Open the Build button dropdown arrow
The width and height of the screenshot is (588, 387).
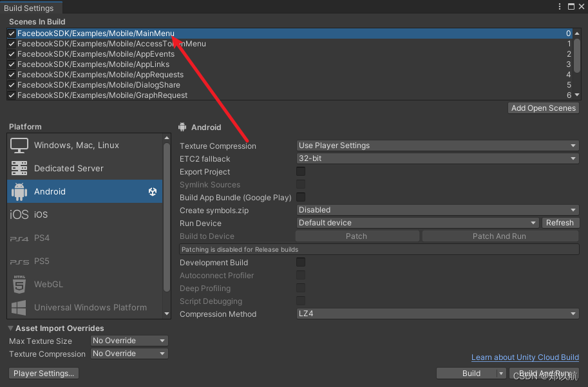point(501,373)
